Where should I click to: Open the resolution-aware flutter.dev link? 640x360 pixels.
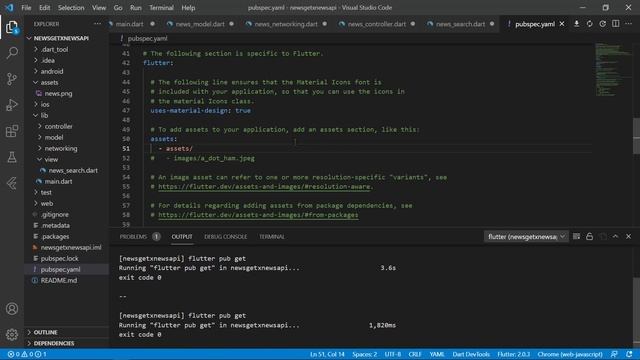[x=265, y=187]
